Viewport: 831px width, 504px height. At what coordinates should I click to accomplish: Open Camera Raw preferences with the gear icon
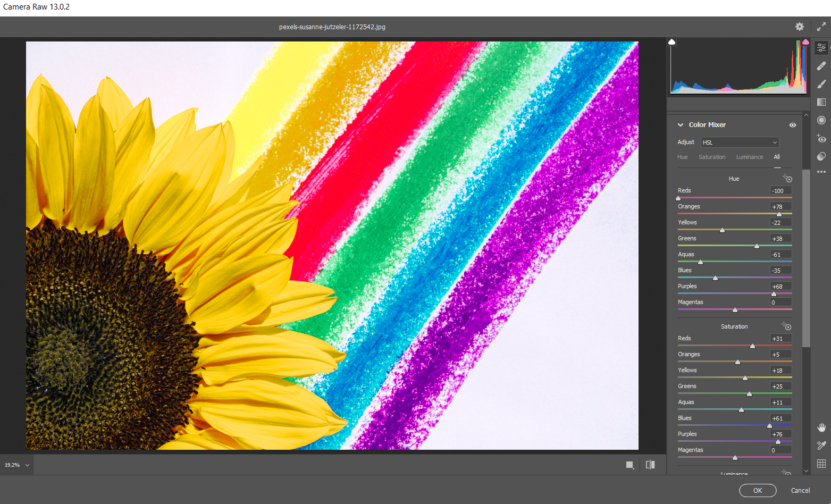point(800,27)
